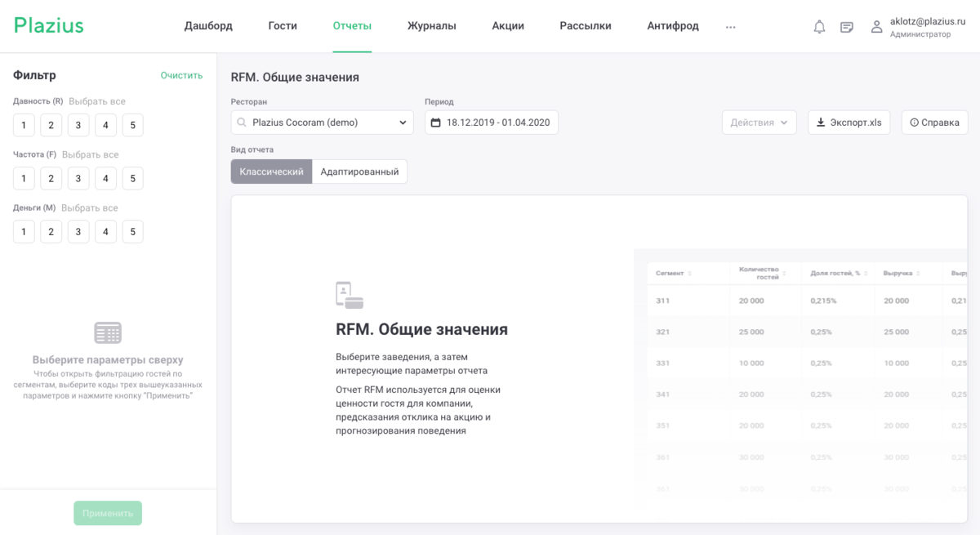Open the period date range picker

click(x=492, y=123)
